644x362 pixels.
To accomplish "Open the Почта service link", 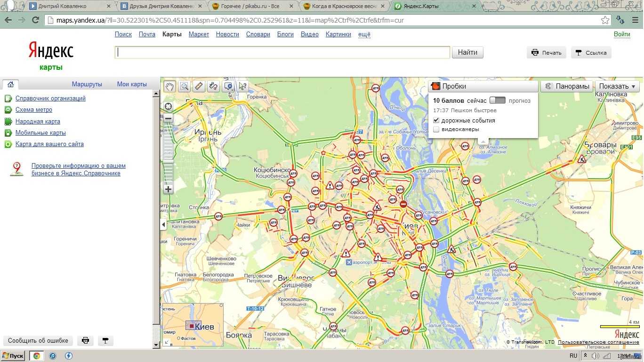I will pyautogui.click(x=147, y=34).
